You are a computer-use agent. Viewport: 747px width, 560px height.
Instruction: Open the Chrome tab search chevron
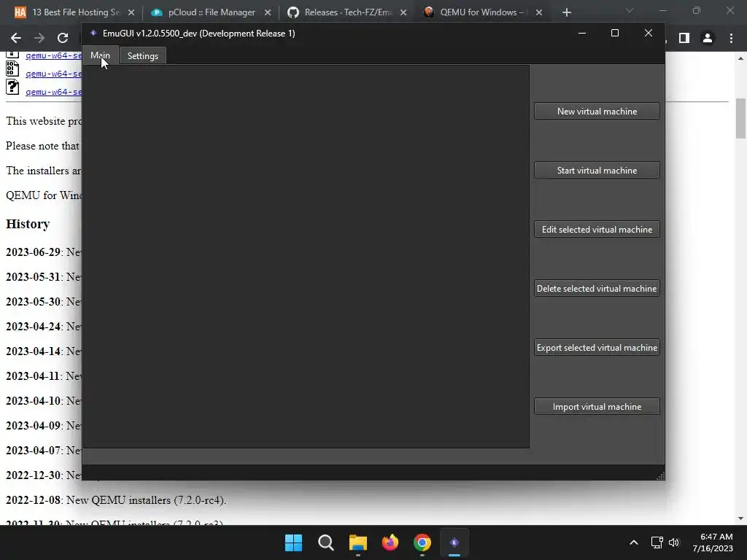pyautogui.click(x=630, y=10)
